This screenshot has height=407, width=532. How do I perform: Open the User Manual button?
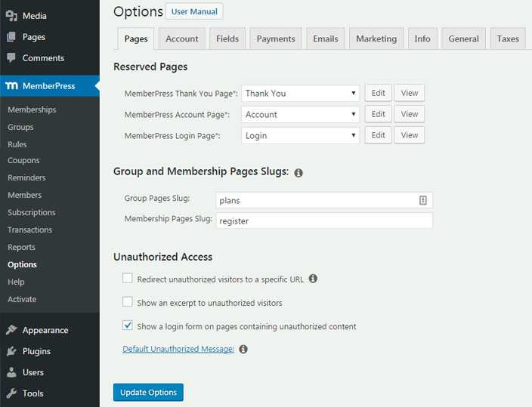194,11
